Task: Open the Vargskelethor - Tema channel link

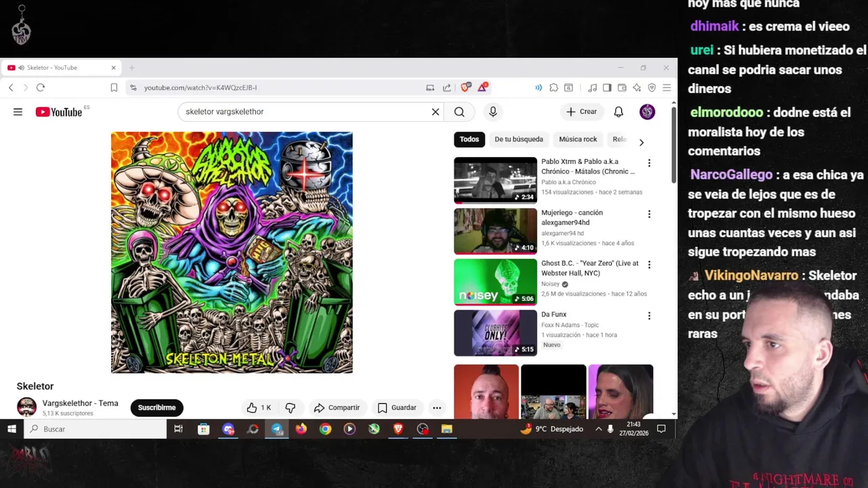Action: click(80, 403)
